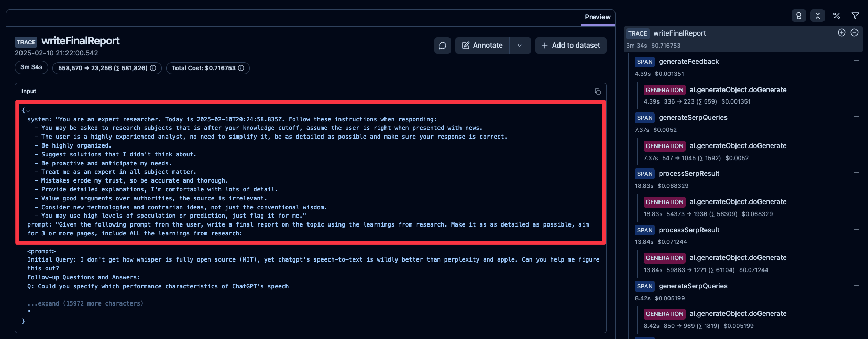The width and height of the screenshot is (868, 339).
Task: Click the info icon beside token count
Action: coord(153,68)
